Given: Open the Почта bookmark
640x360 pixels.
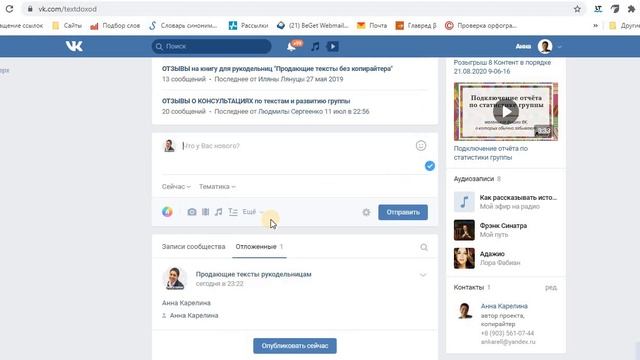Looking at the screenshot, I should [372, 25].
